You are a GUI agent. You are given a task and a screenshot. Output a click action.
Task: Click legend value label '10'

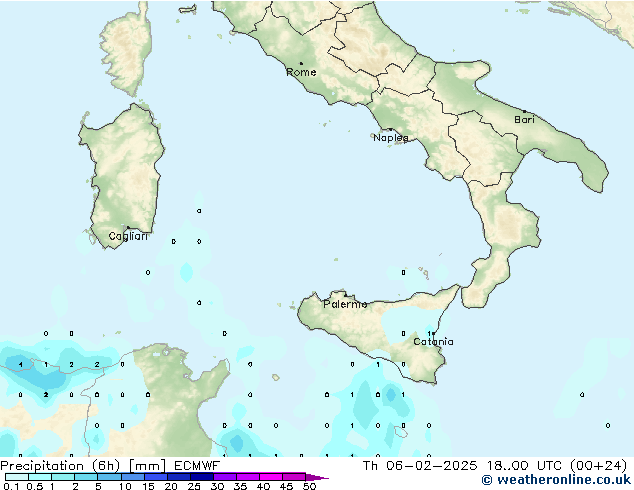(x=125, y=486)
